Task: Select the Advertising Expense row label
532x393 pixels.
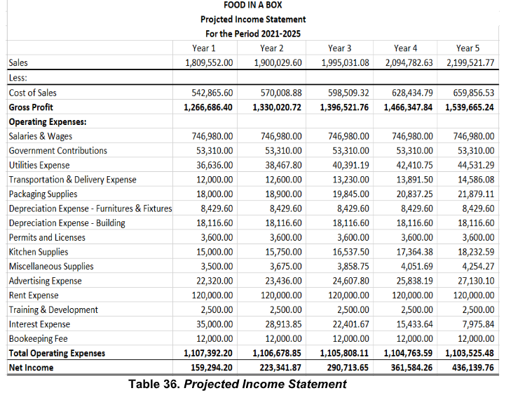Action: point(45,281)
